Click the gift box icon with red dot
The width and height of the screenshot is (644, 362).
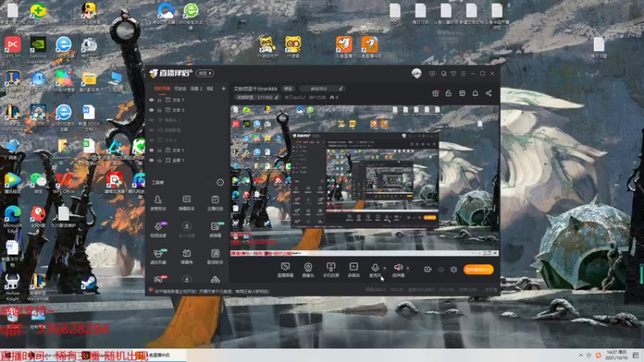point(436,93)
